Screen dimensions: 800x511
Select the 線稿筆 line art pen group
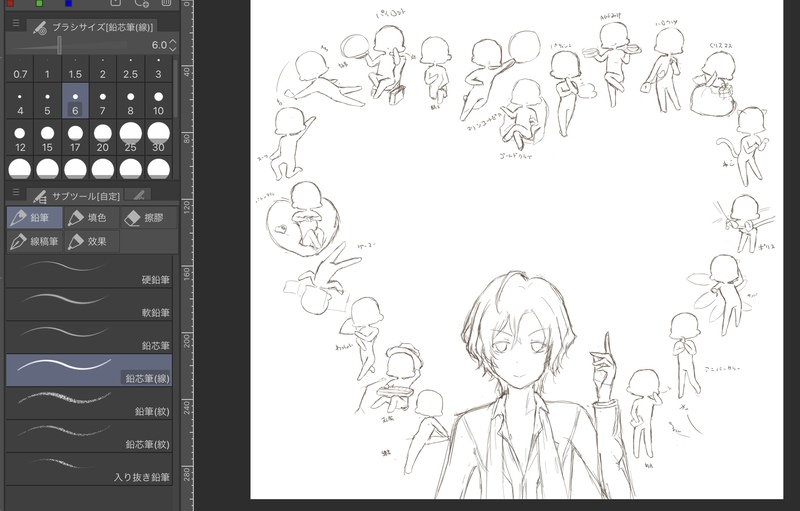point(34,241)
